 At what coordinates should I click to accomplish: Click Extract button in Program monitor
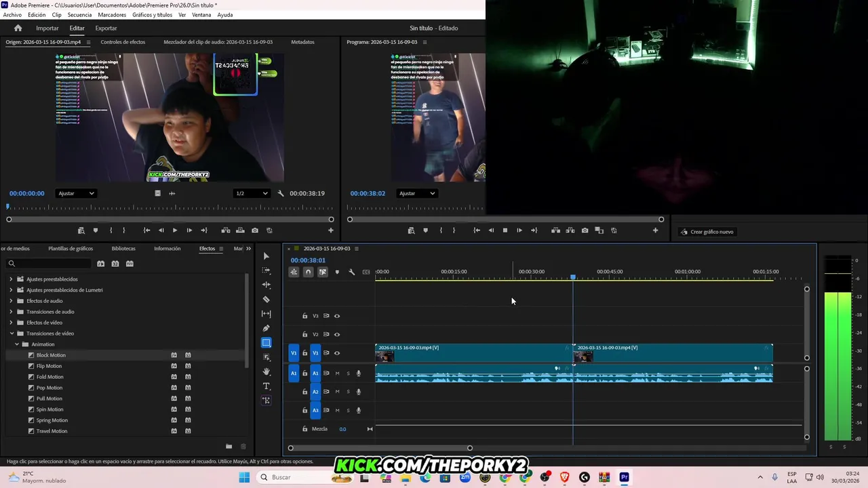click(x=570, y=230)
